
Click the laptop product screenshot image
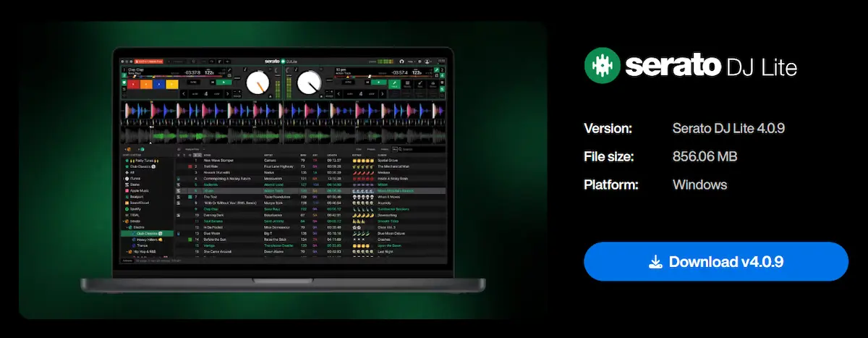coord(283,170)
